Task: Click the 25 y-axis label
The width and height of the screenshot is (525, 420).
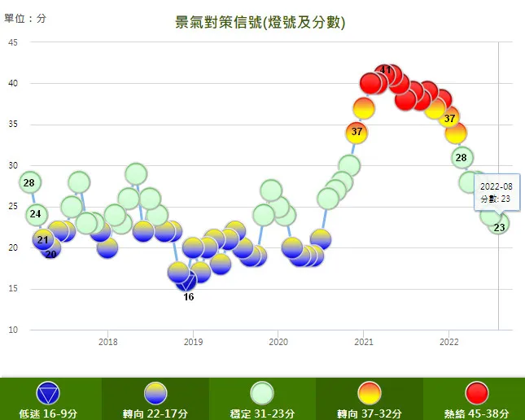Action: click(13, 206)
